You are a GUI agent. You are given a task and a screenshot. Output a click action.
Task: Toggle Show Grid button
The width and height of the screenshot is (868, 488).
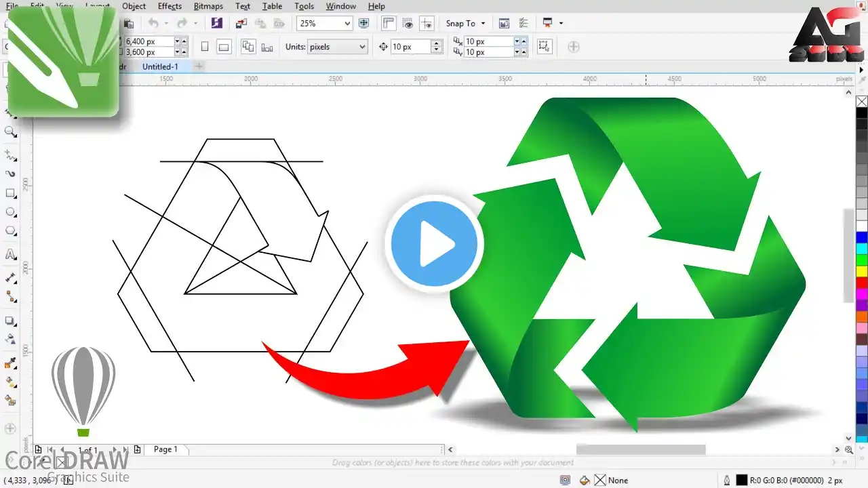[x=408, y=24]
